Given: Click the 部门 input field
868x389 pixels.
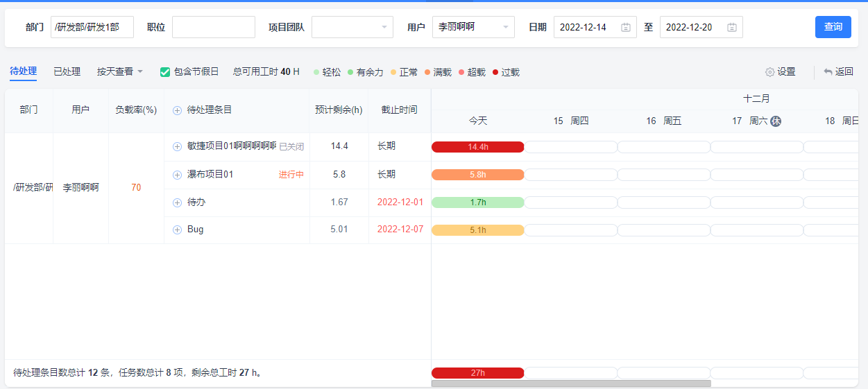Looking at the screenshot, I should click(92, 27).
